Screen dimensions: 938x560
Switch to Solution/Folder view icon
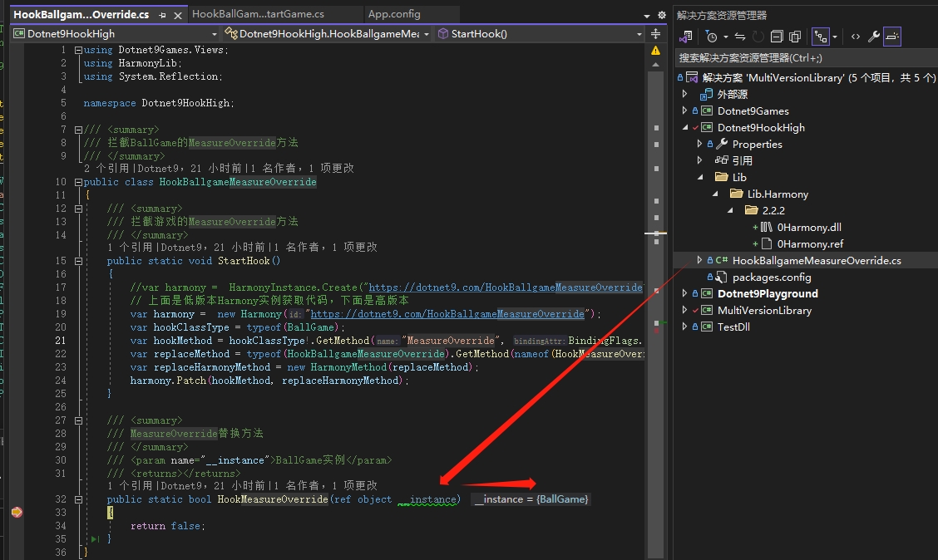pos(685,37)
